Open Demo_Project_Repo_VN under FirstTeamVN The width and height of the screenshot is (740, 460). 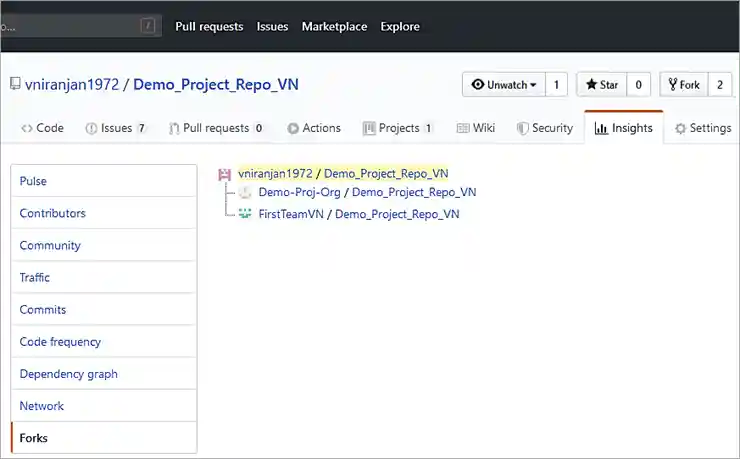tap(397, 214)
